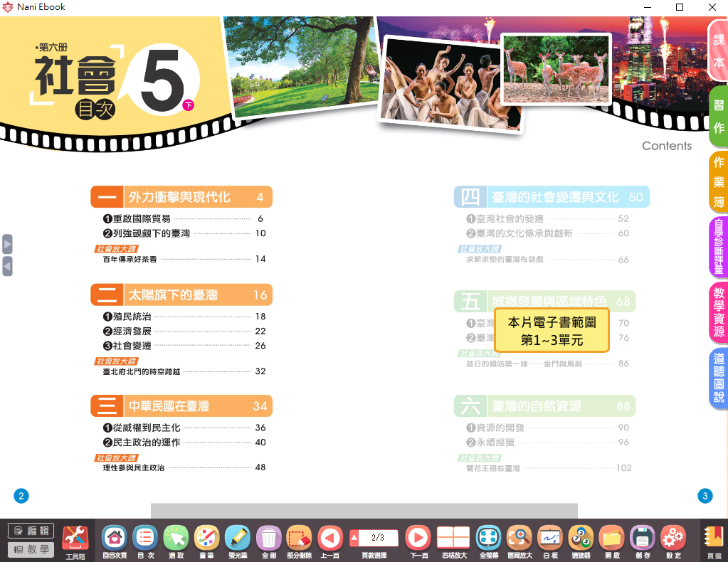Go to next page with 下一頁
728x562 pixels.
point(418,538)
